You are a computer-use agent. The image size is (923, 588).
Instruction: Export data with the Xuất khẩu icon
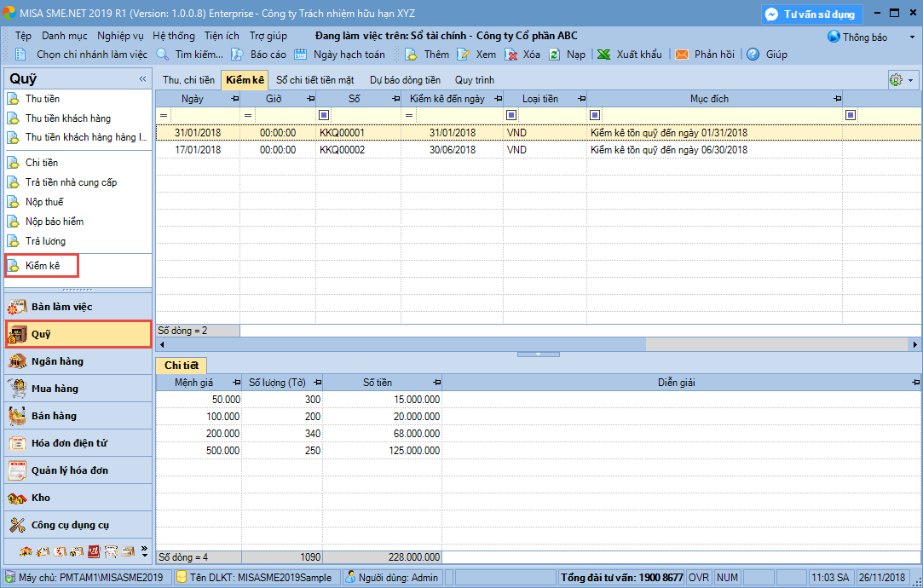[x=603, y=55]
